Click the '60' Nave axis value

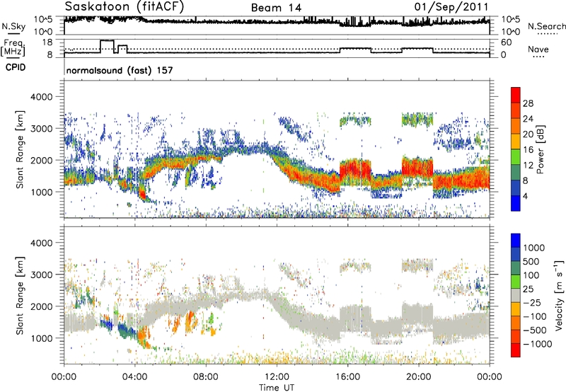507,42
